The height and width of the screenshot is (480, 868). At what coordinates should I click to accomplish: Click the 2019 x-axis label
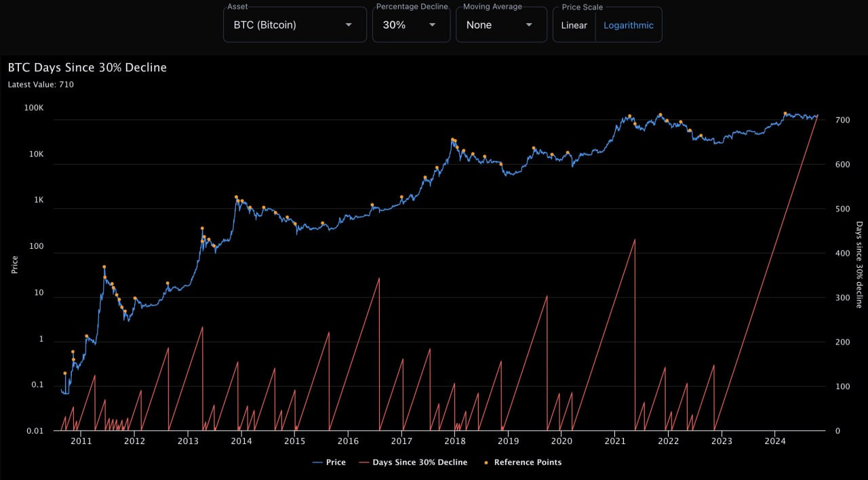509,442
